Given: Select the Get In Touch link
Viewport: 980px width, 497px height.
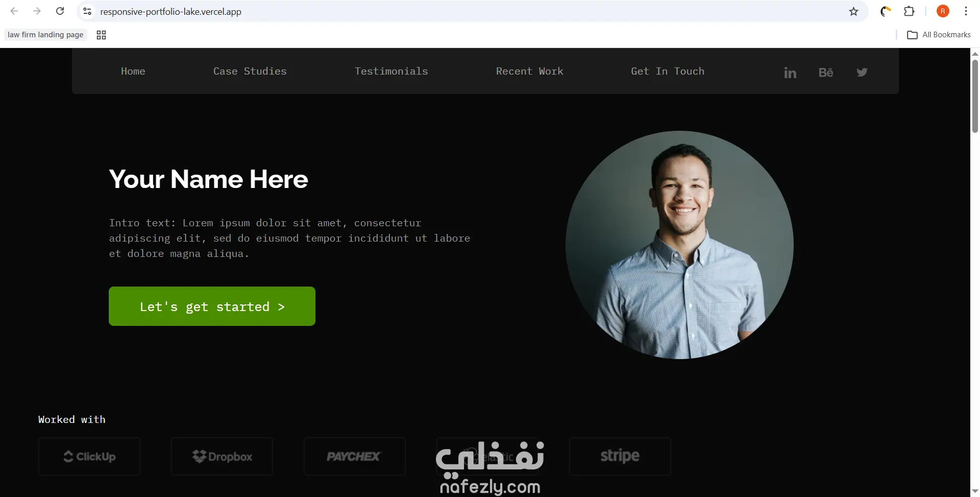Looking at the screenshot, I should click(668, 71).
